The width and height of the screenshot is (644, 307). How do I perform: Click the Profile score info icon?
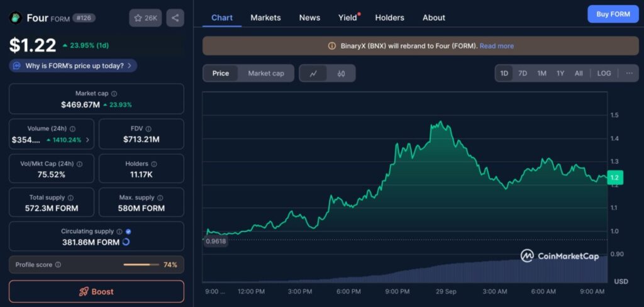(58, 265)
